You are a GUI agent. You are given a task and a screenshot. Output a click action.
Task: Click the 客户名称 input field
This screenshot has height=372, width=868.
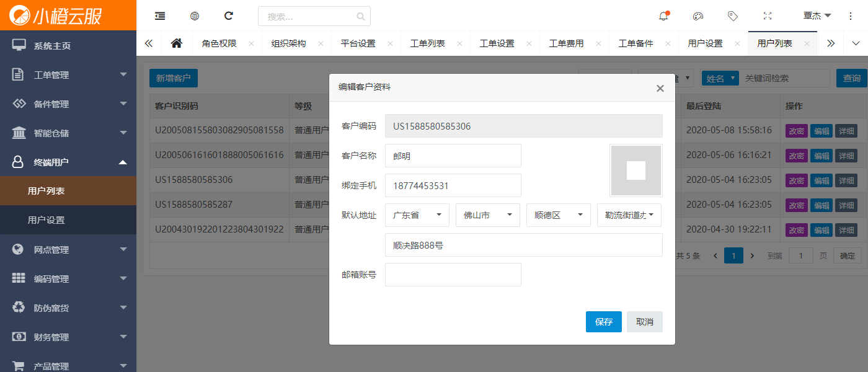point(453,156)
